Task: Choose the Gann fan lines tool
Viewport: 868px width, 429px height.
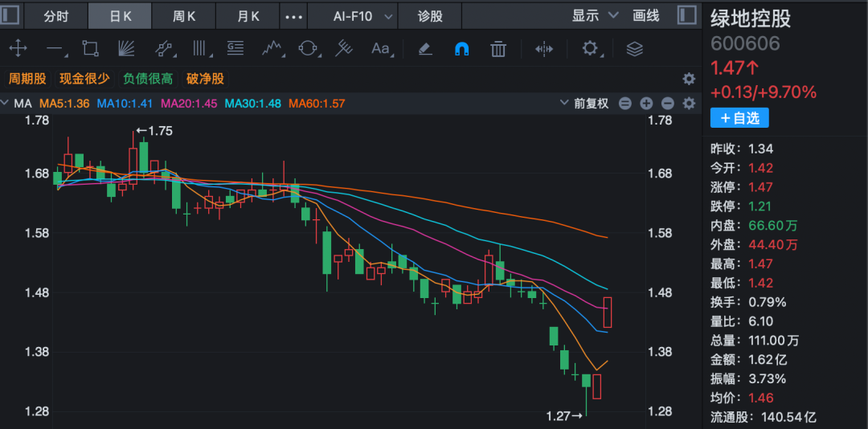Action: tap(125, 49)
